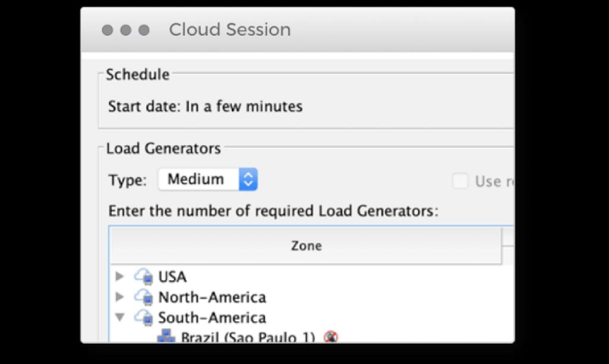Click the Zone column header
This screenshot has width=609, height=364.
pos(306,246)
